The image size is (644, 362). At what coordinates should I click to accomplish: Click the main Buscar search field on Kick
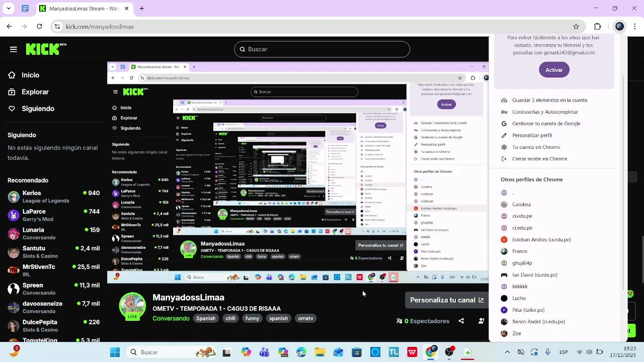(x=322, y=49)
